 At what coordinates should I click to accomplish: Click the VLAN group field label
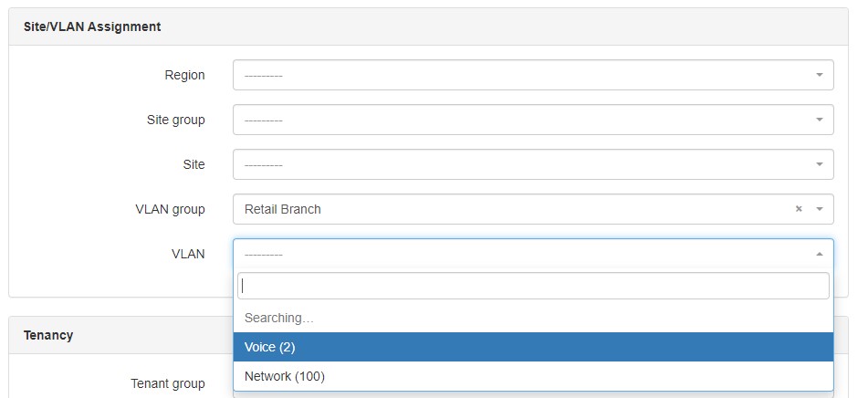pyautogui.click(x=170, y=209)
